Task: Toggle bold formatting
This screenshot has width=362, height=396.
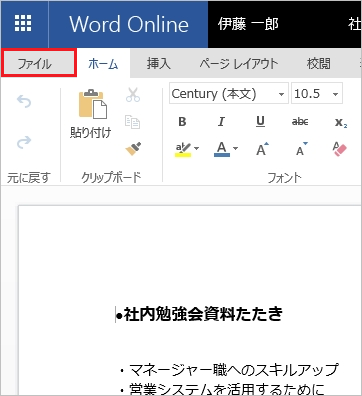Action: point(182,122)
